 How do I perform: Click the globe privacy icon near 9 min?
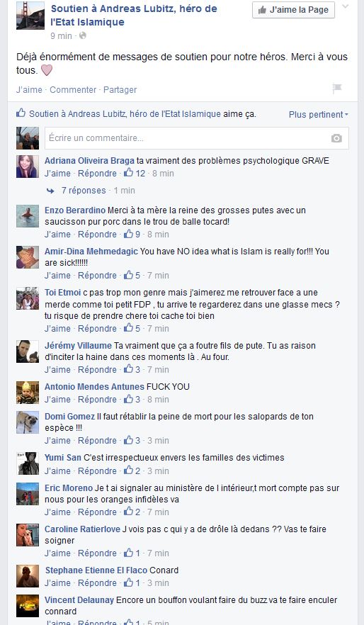(x=83, y=35)
